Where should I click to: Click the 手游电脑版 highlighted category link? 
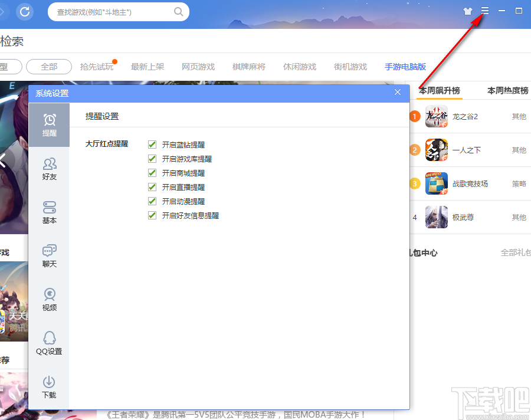tap(405, 67)
